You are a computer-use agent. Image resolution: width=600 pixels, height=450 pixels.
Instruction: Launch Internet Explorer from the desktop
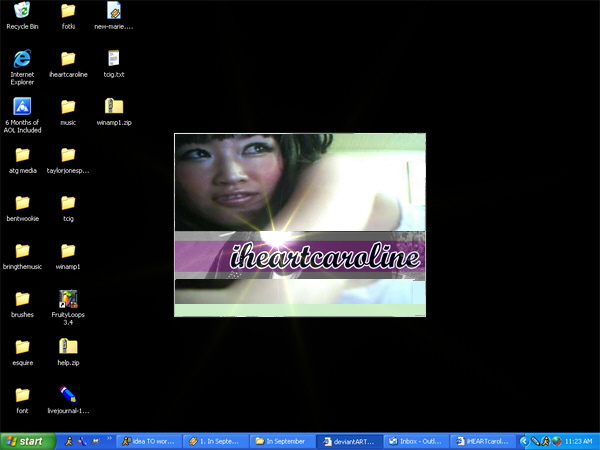point(22,60)
